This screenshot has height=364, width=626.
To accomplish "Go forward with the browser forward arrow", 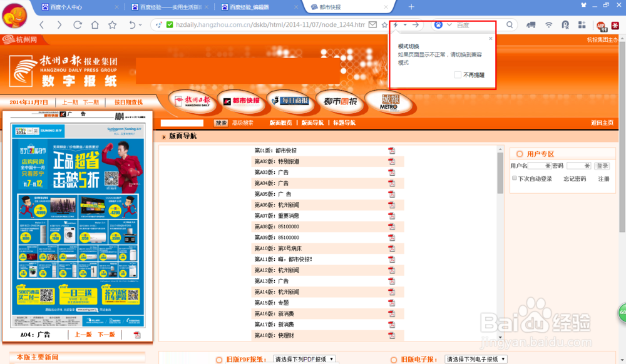I will 59,25.
